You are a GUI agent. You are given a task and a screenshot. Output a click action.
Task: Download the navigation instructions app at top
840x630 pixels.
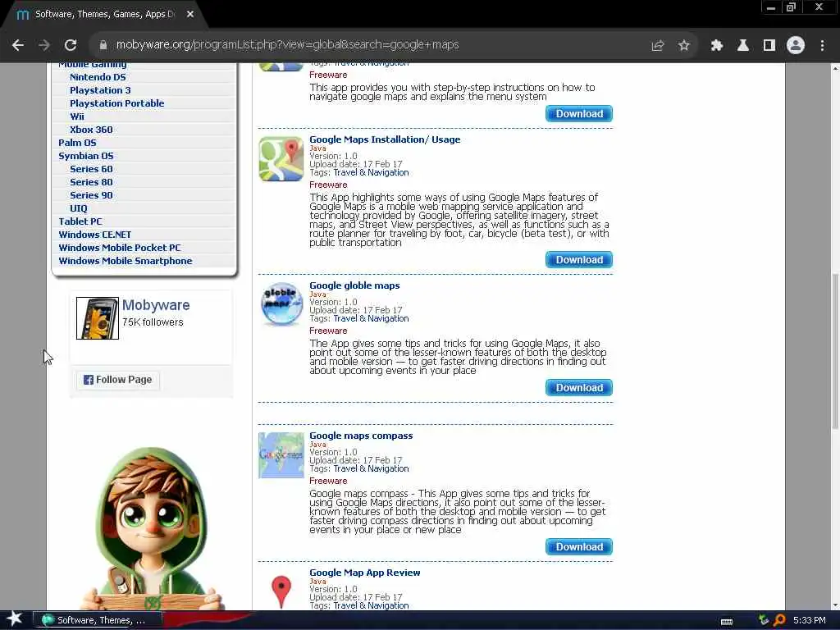point(579,113)
